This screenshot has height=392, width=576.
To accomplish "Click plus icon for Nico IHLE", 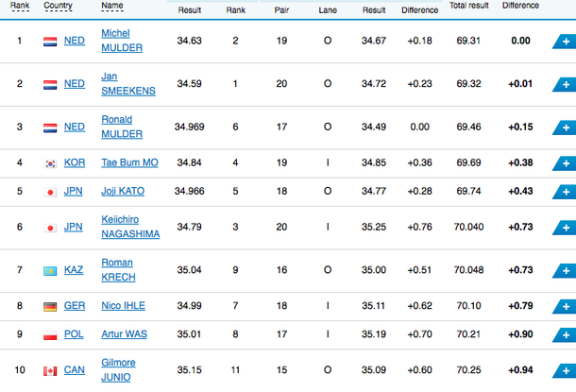I will click(565, 306).
